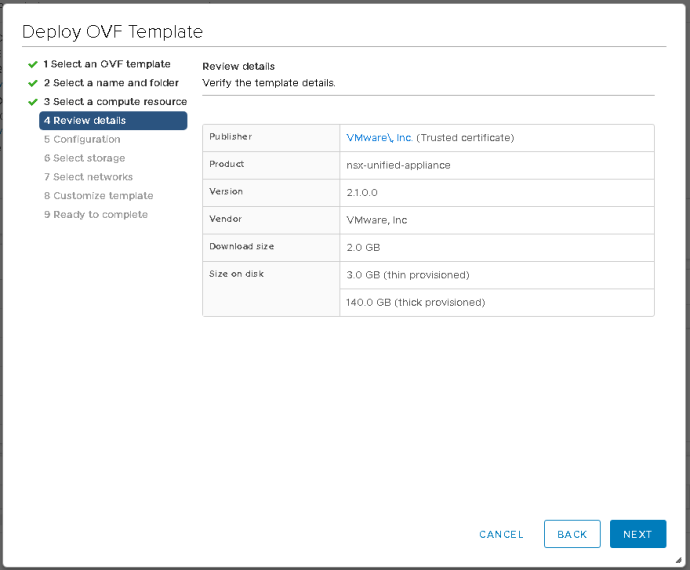Open step 7 Select networks

click(88, 177)
